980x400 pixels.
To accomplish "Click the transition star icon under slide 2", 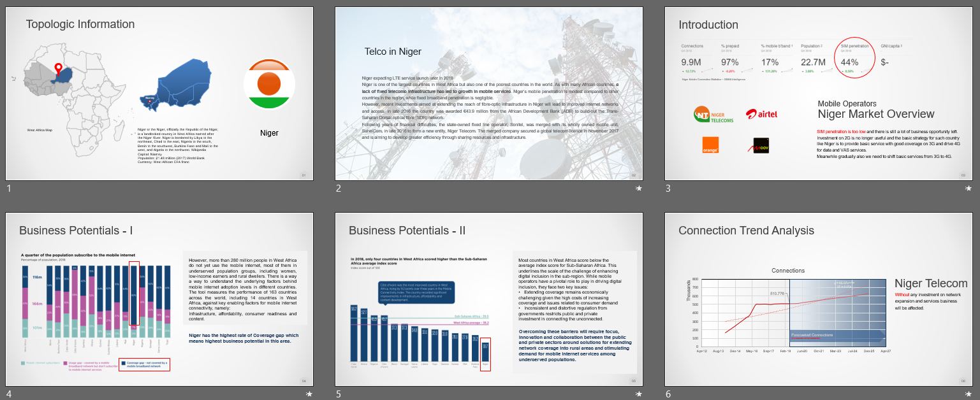I will pos(639,189).
